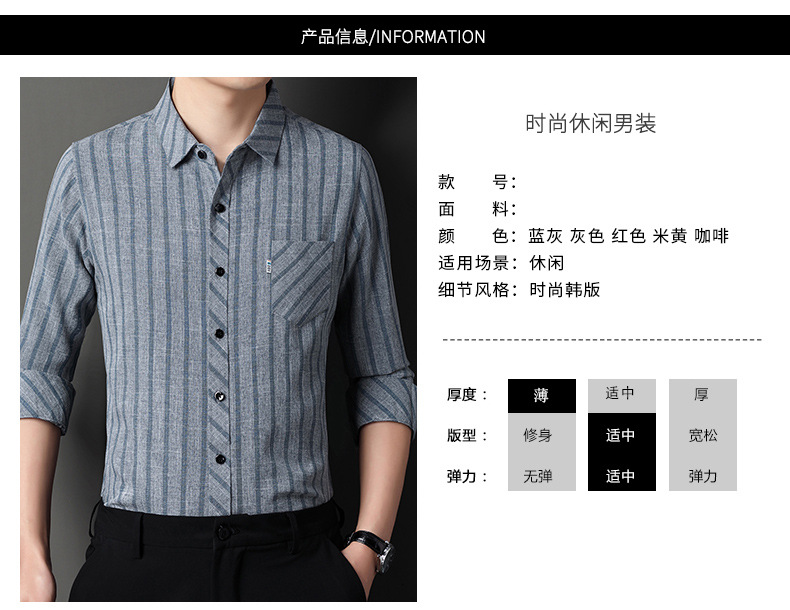790x610 pixels.
Task: Click the 咖啡 color name
Action: point(711,236)
